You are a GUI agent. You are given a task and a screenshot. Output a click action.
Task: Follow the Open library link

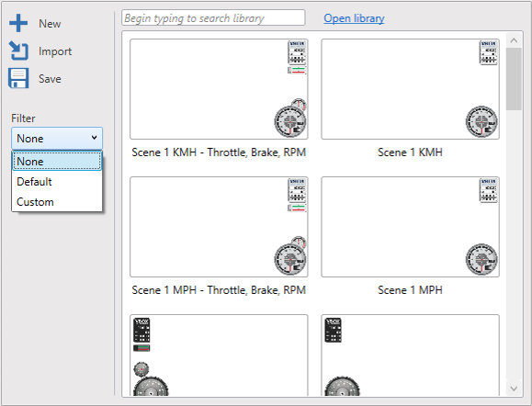[354, 18]
